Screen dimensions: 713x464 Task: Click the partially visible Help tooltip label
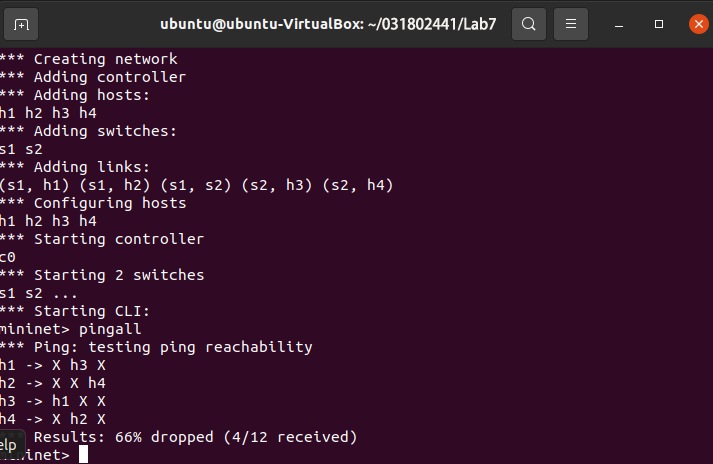tap(9, 444)
